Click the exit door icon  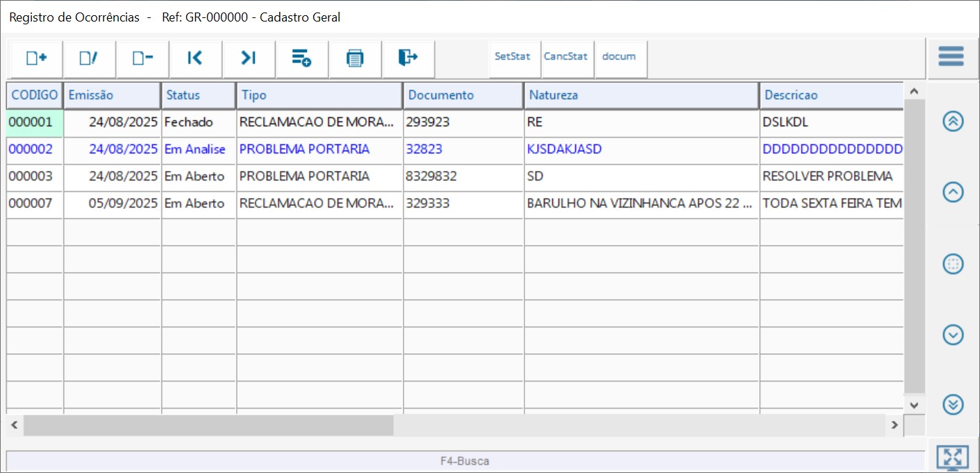pyautogui.click(x=408, y=58)
